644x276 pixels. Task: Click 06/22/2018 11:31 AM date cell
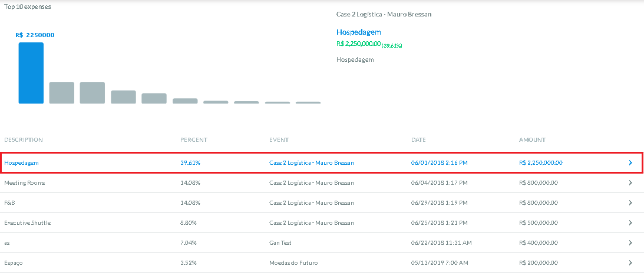(441, 243)
